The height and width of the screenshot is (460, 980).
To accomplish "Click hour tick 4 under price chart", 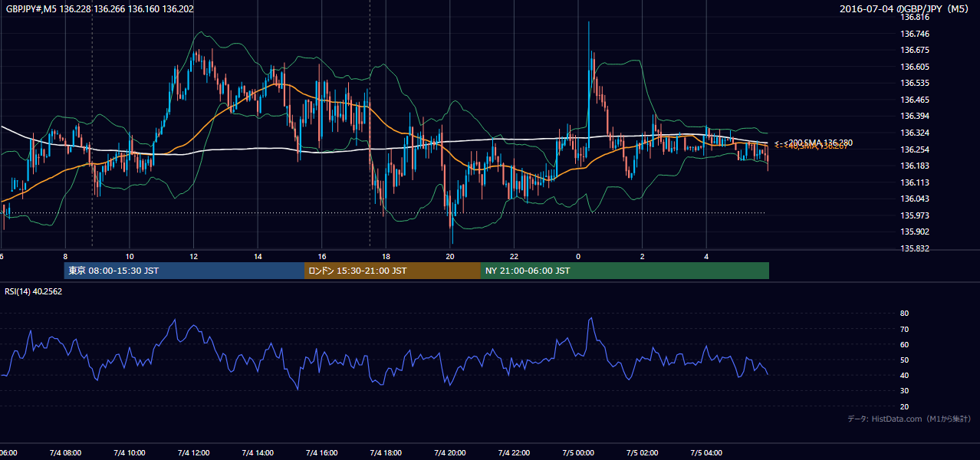I will 706,256.
